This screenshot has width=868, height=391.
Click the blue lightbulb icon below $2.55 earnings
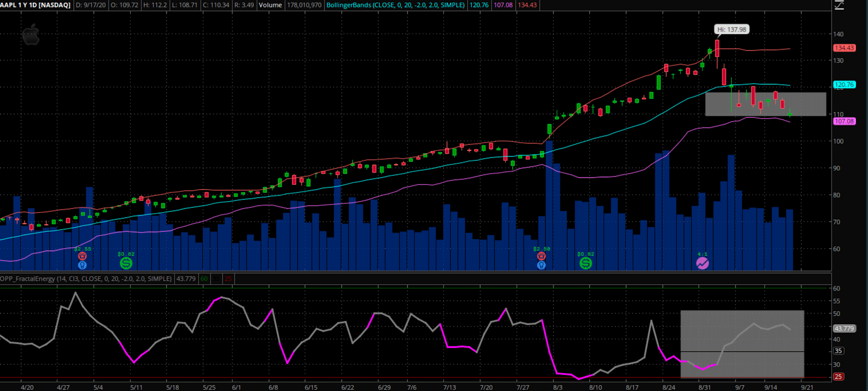pyautogui.click(x=82, y=265)
